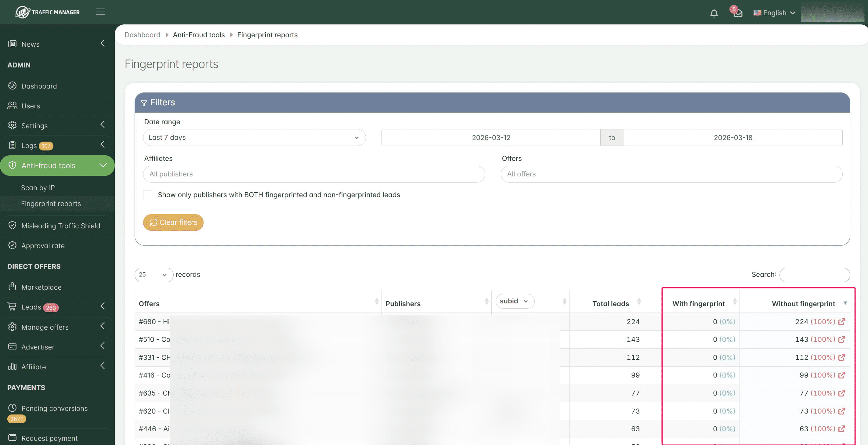Click the Anti-fraud tools shield icon

click(x=12, y=165)
